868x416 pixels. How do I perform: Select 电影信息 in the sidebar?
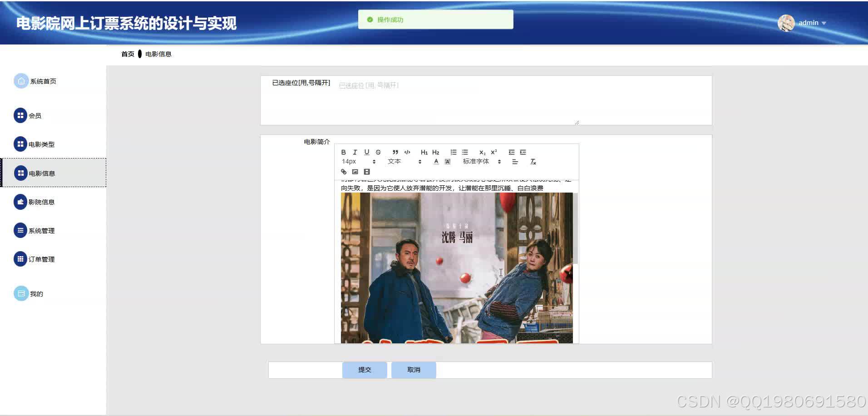click(54, 173)
